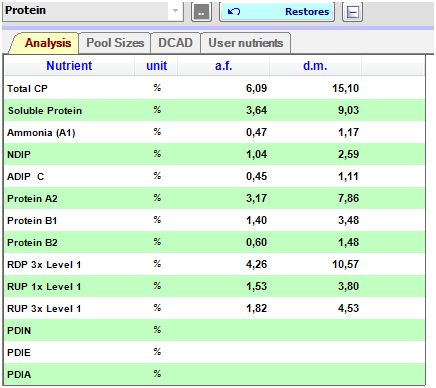436x388 pixels.
Task: Select the NDIP row label
Action: point(19,155)
